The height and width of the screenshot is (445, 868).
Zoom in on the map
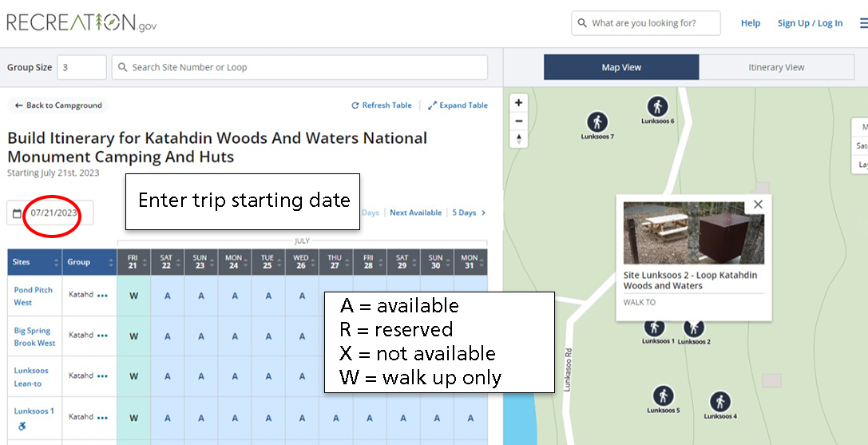pyautogui.click(x=519, y=102)
